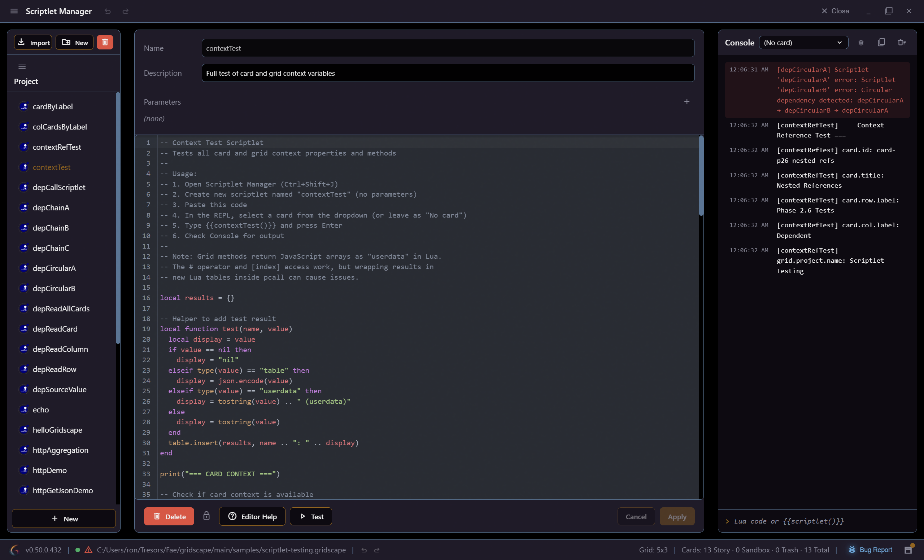This screenshot has width=924, height=560.
Task: Click the code editor vertical scrollbar
Action: coord(701,176)
